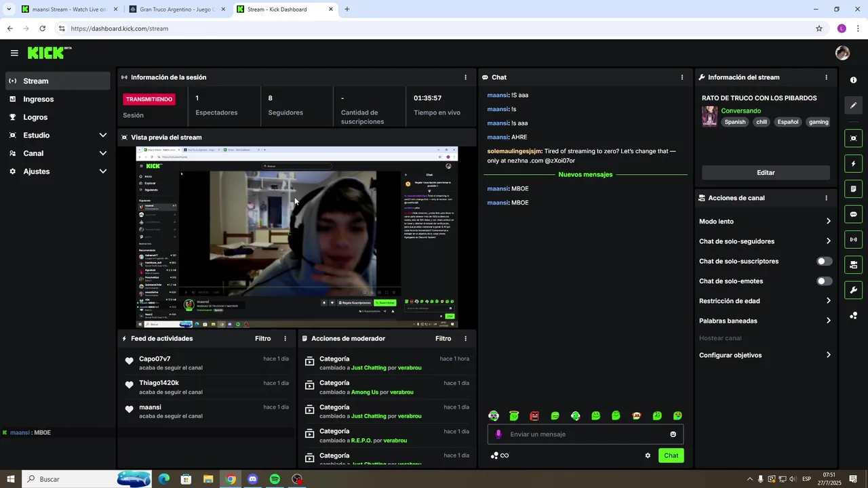Toggle the wrench widget icon in right sidebar
The width and height of the screenshot is (868, 488).
pos(853,290)
